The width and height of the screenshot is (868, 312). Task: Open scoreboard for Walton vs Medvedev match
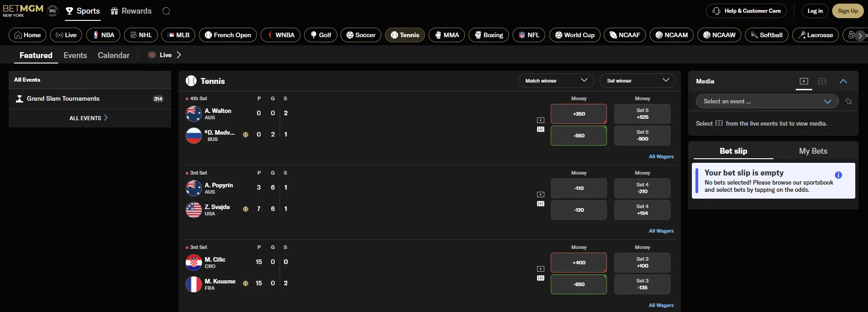coord(541,129)
